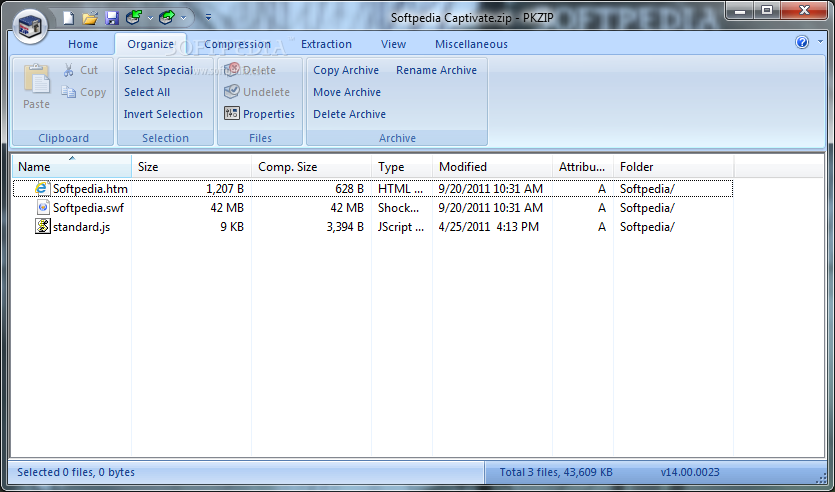This screenshot has height=492, width=835.
Task: Click the 9 KB size cell
Action: click(x=232, y=227)
